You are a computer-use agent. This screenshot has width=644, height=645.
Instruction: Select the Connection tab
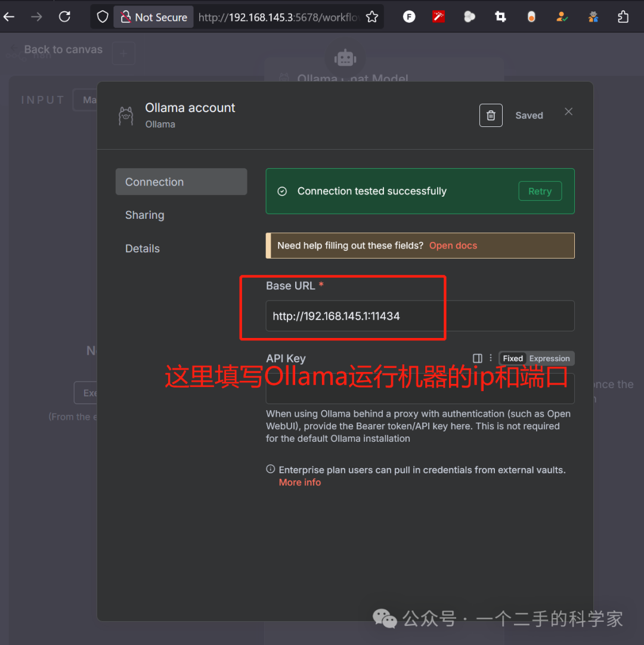point(181,182)
